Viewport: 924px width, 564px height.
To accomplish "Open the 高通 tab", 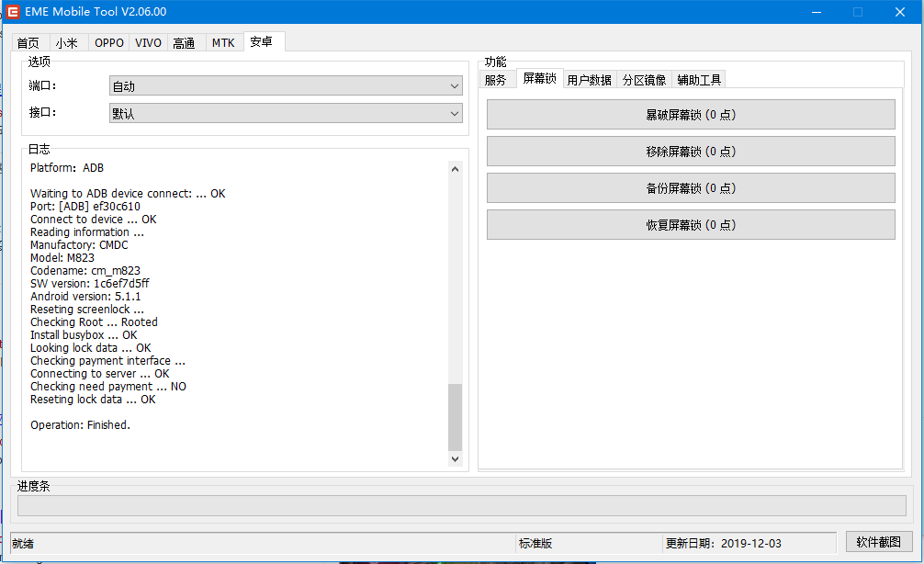I will (186, 42).
